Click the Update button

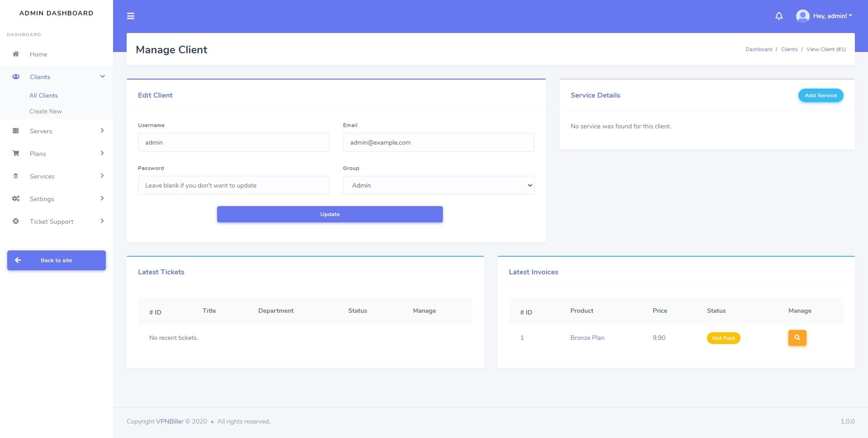coord(330,214)
